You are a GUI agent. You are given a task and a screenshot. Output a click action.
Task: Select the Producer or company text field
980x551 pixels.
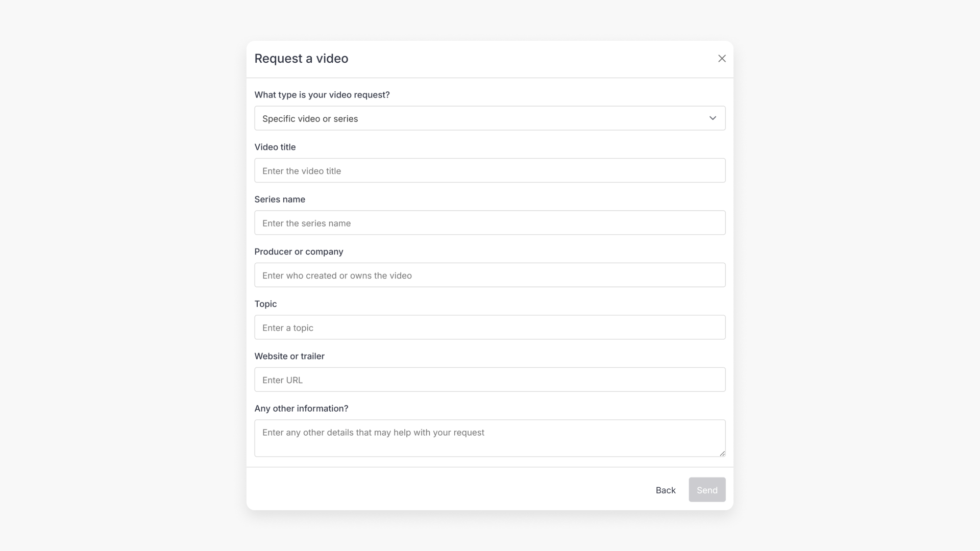pyautogui.click(x=489, y=275)
